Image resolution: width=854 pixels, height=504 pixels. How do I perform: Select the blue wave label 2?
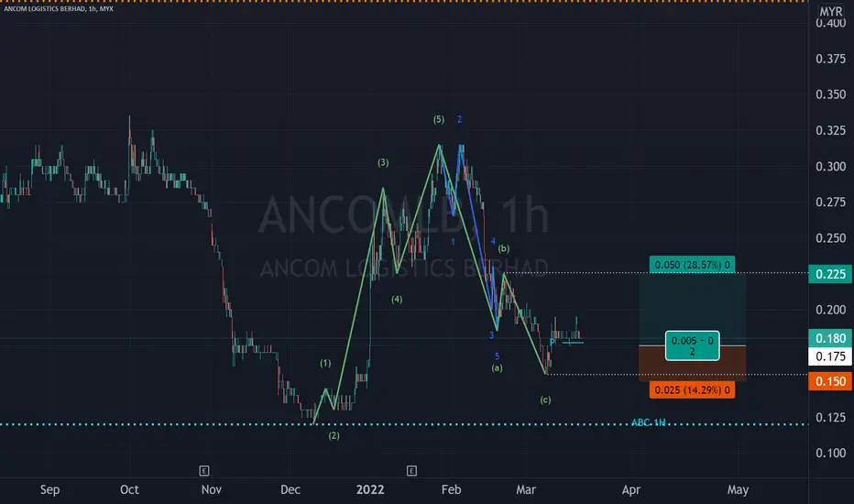click(x=460, y=119)
